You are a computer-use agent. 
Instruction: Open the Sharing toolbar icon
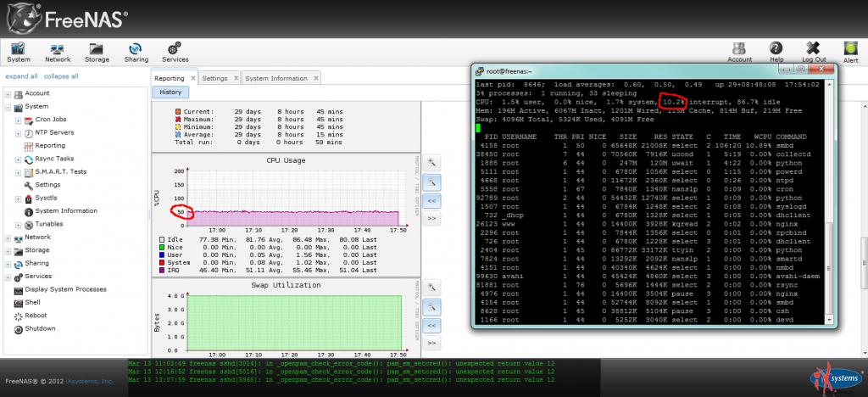point(136,52)
